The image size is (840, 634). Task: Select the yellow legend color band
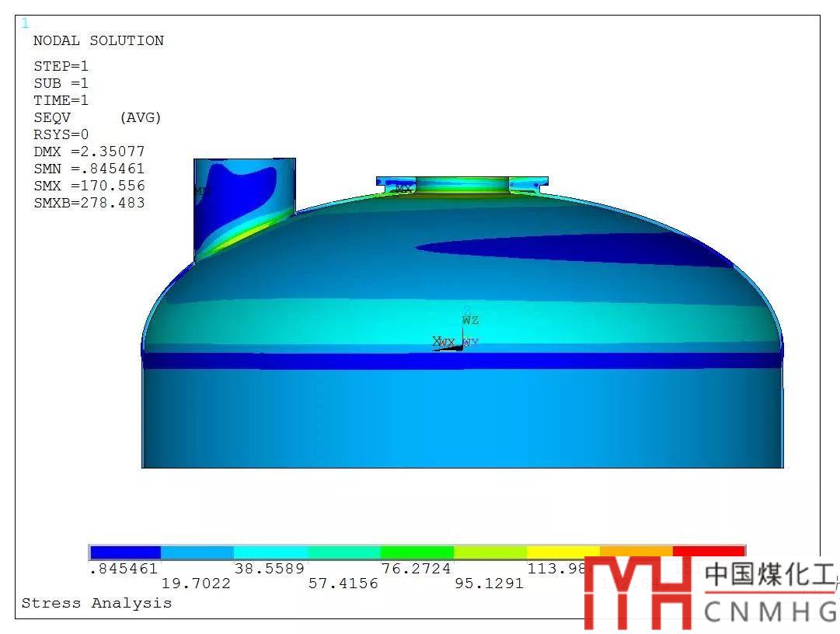[x=563, y=552]
